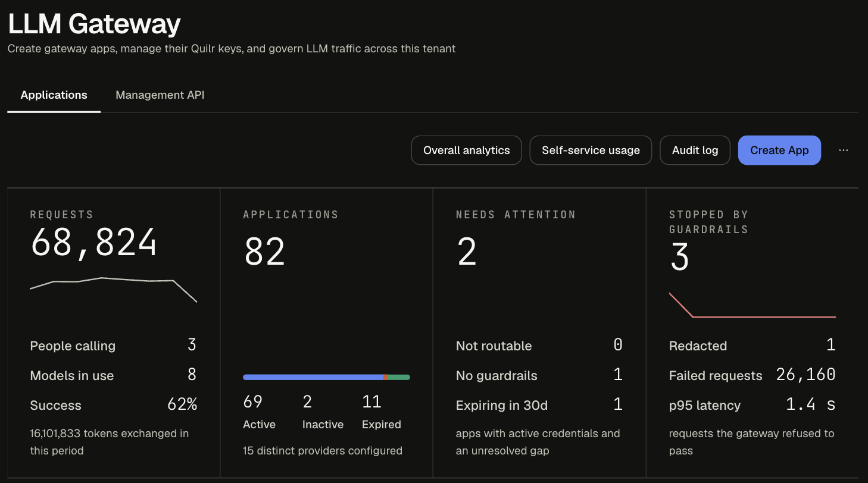This screenshot has height=483, width=868.
Task: Click the NEEDS ATTENTION card heading
Action: 516,215
